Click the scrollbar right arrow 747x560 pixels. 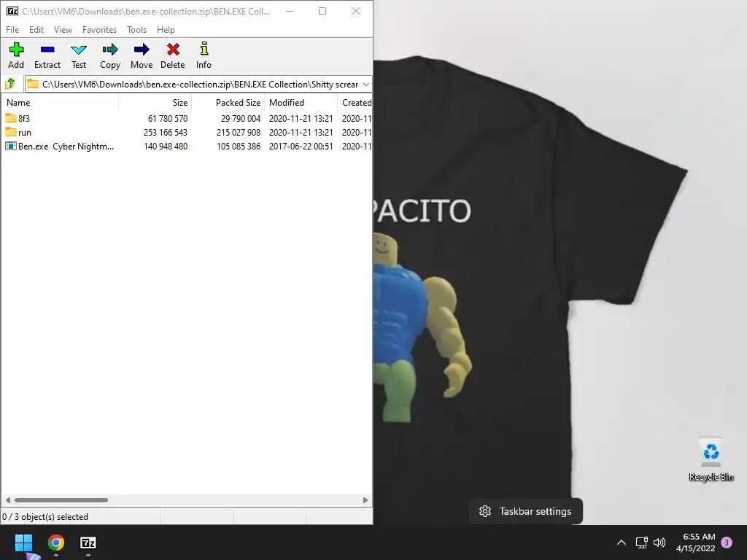point(365,500)
